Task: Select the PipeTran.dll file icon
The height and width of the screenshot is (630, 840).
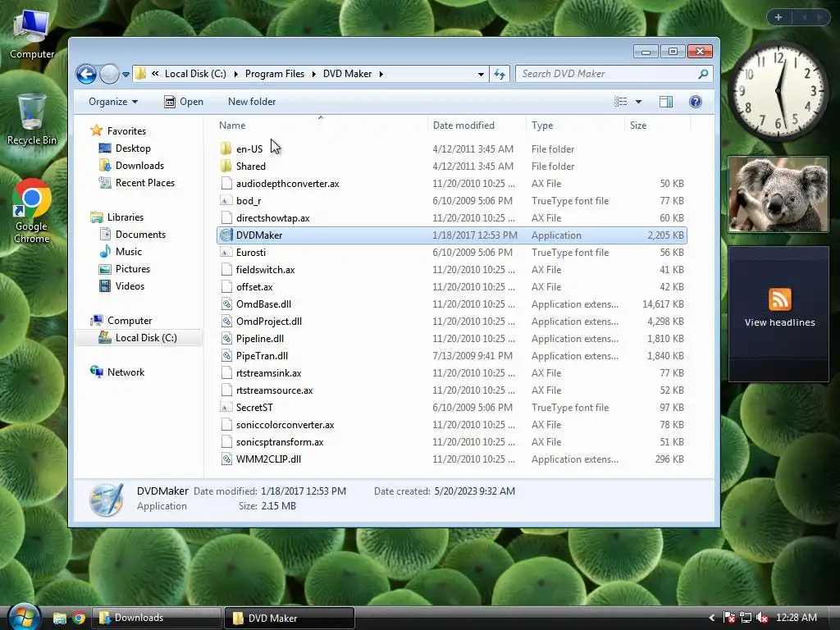Action: click(226, 356)
